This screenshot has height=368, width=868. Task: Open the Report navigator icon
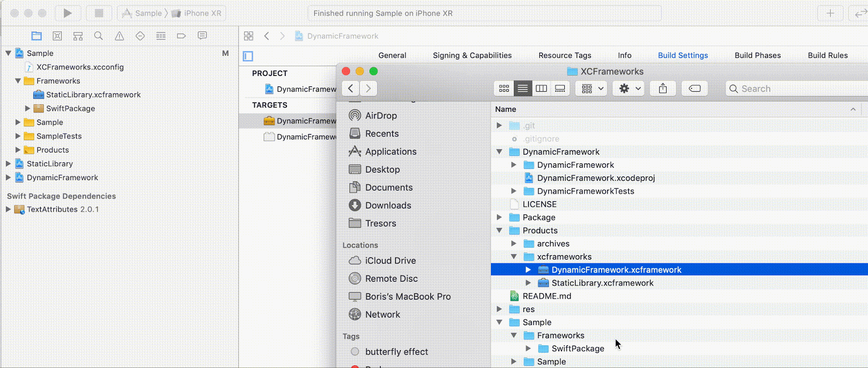pos(202,36)
